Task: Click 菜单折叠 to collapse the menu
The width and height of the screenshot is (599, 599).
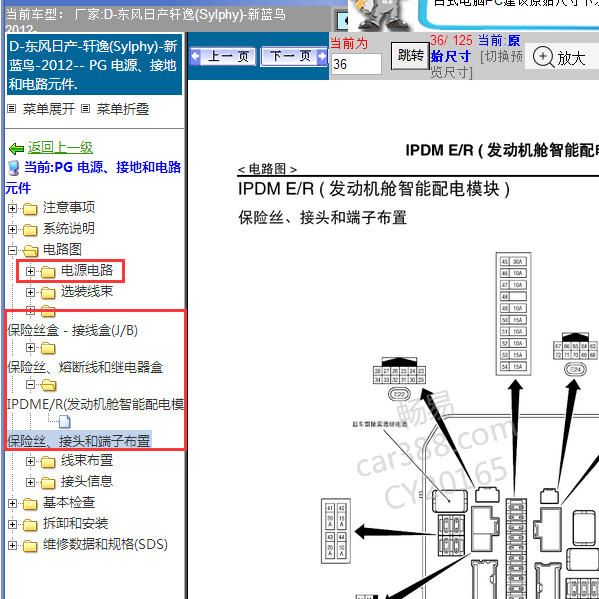Action: pyautogui.click(x=123, y=109)
